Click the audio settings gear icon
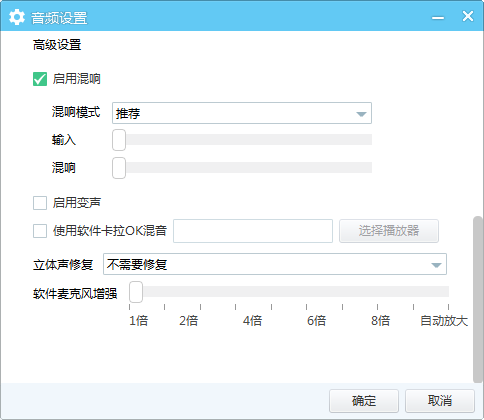 tap(17, 17)
